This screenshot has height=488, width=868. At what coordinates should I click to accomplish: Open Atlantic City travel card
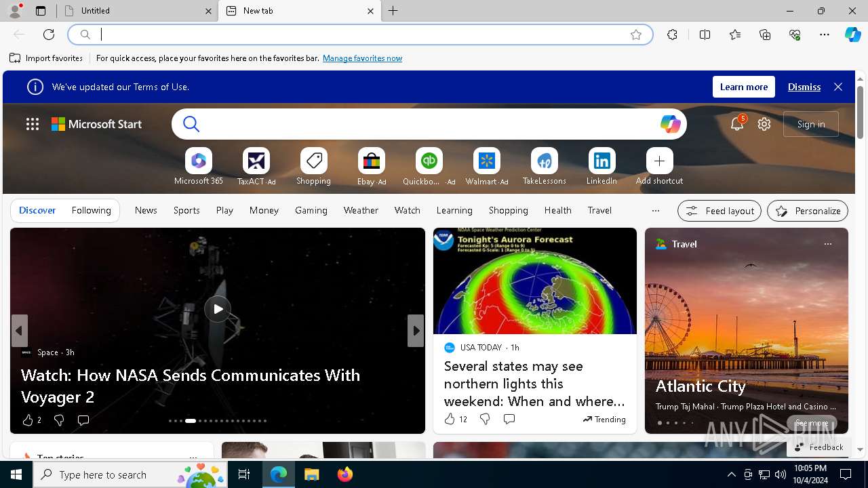point(747,331)
